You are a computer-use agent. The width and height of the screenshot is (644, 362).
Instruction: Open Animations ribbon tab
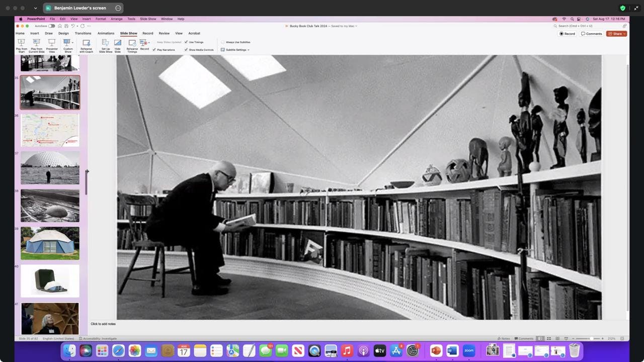pos(106,33)
